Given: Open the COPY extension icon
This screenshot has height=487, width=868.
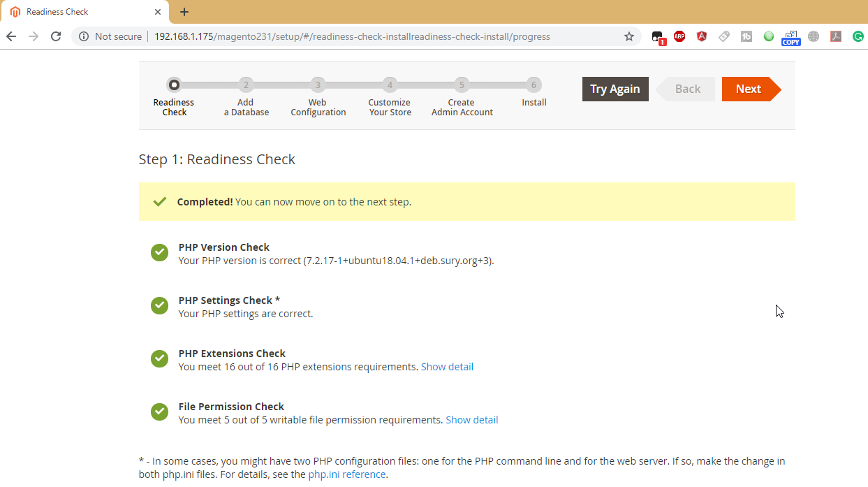Looking at the screenshot, I should 791,38.
